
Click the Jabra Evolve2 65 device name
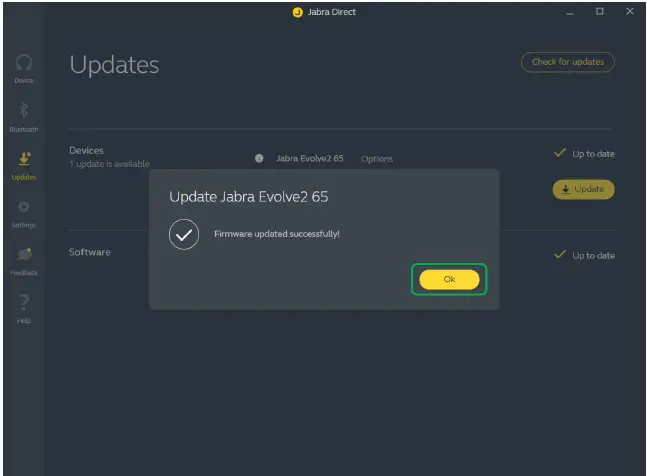pyautogui.click(x=309, y=158)
